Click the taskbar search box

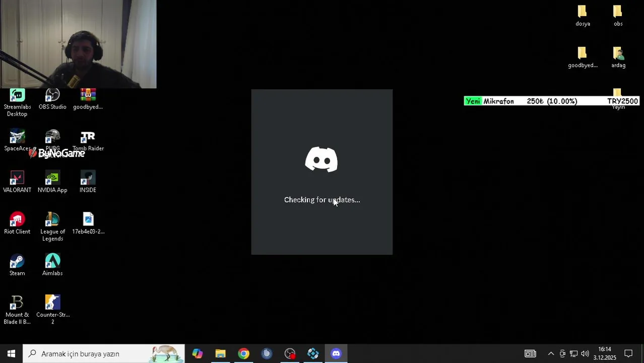104,353
